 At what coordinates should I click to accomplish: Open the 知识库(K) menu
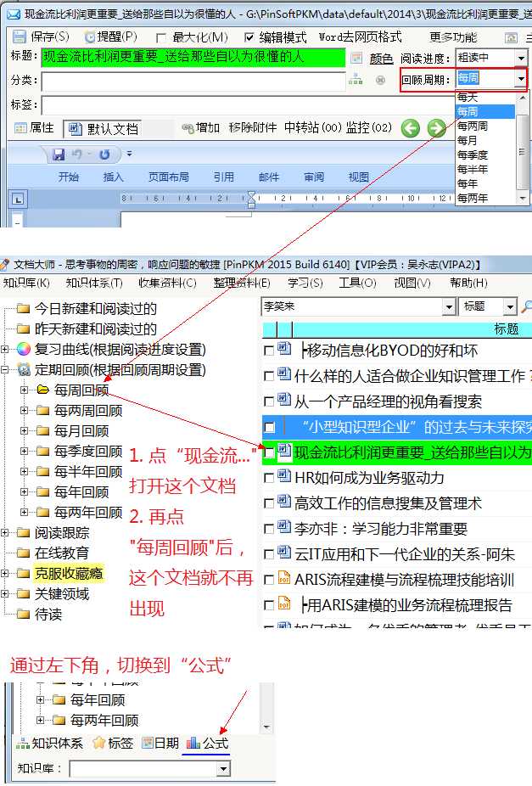[26, 283]
